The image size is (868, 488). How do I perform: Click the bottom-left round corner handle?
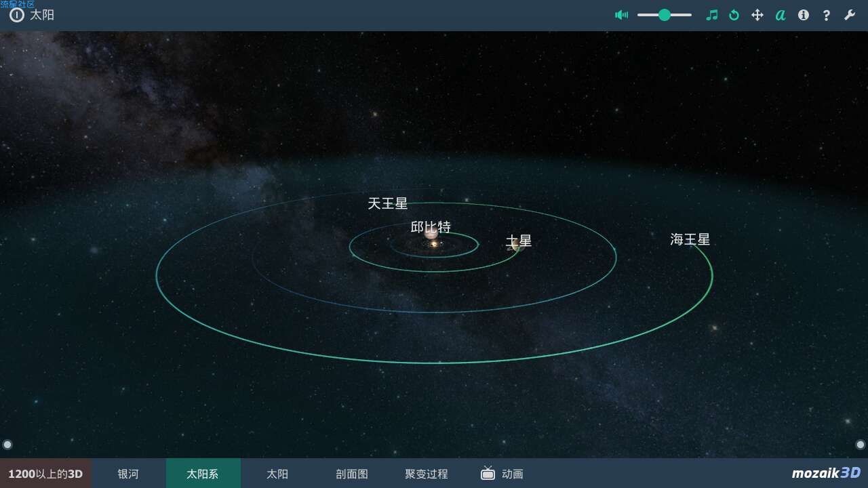click(x=7, y=445)
